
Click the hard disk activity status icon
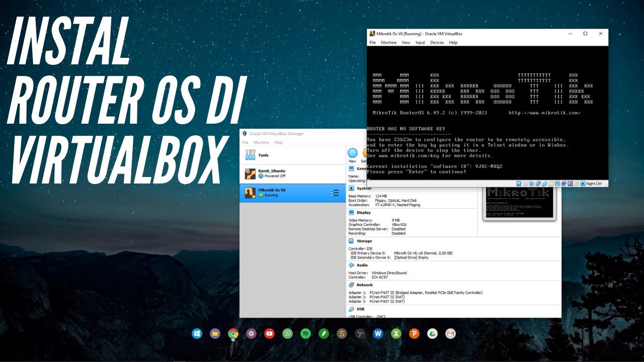[x=519, y=184]
